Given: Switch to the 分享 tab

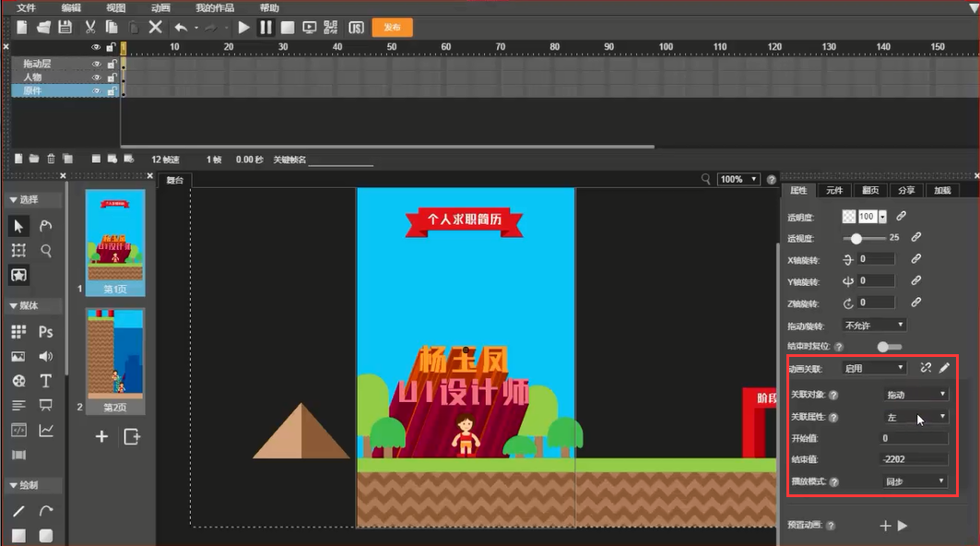Looking at the screenshot, I should coord(906,190).
